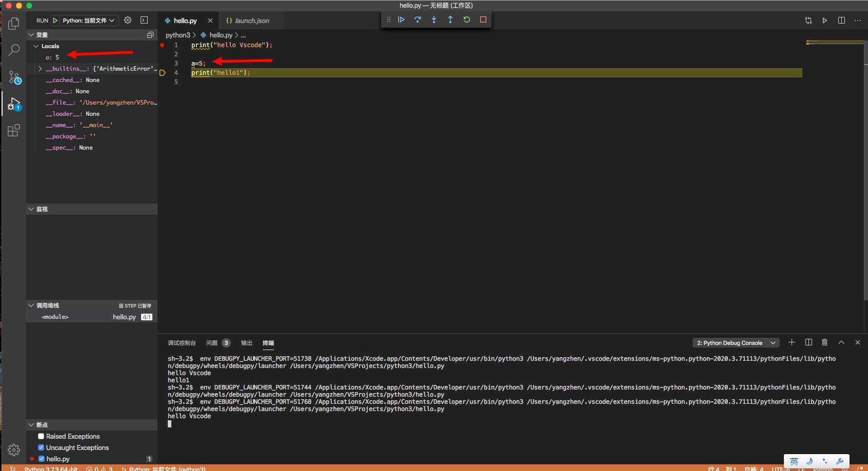Image resolution: width=868 pixels, height=471 pixels.
Task: Open the debug console icon next to gear
Action: [144, 20]
